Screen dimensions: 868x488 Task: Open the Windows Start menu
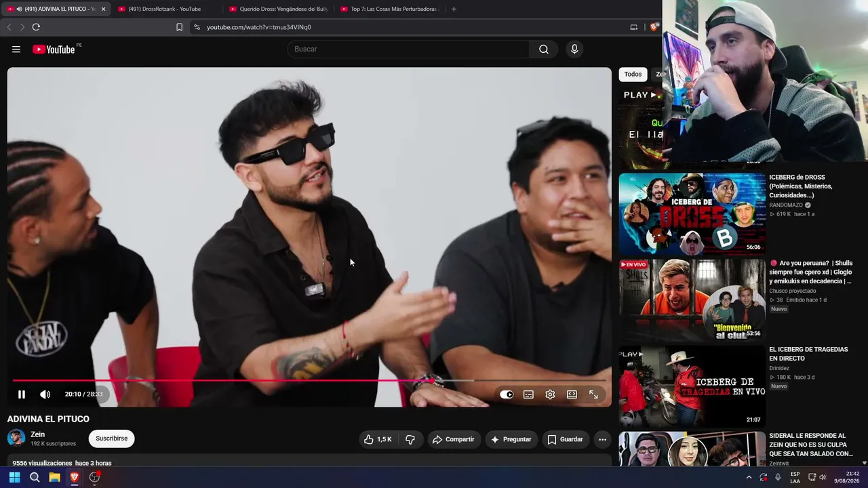[14, 477]
